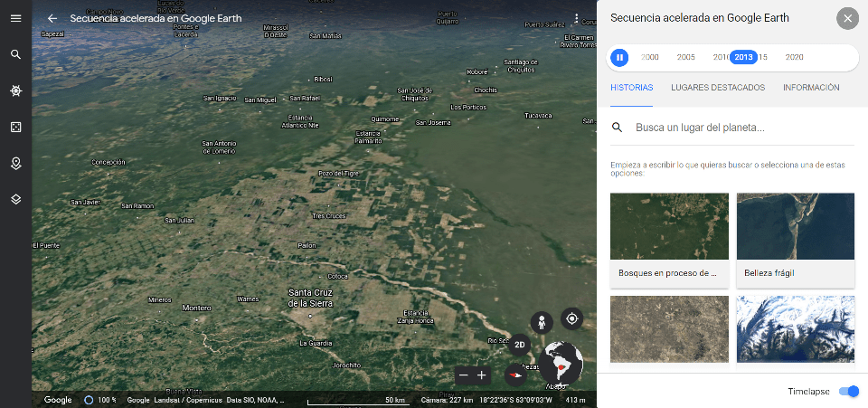Open the hamburger main menu
Viewport: 868px width, 408px height.
point(15,18)
